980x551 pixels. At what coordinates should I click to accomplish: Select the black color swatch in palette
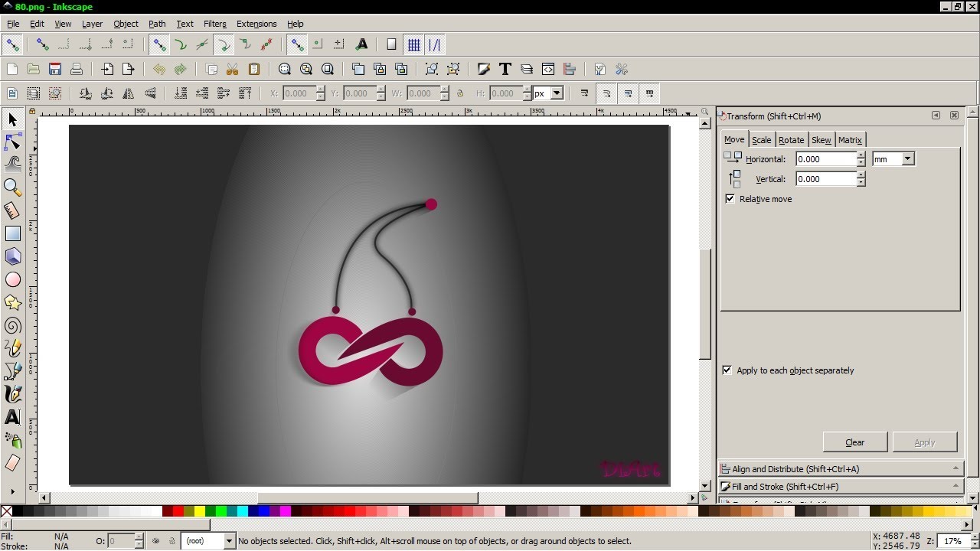click(17, 511)
